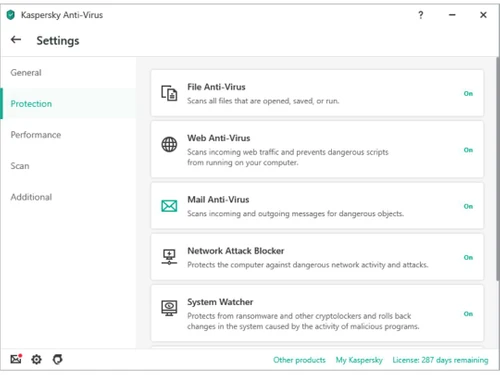Select the General settings tab
The width and height of the screenshot is (500, 375).
click(x=68, y=73)
